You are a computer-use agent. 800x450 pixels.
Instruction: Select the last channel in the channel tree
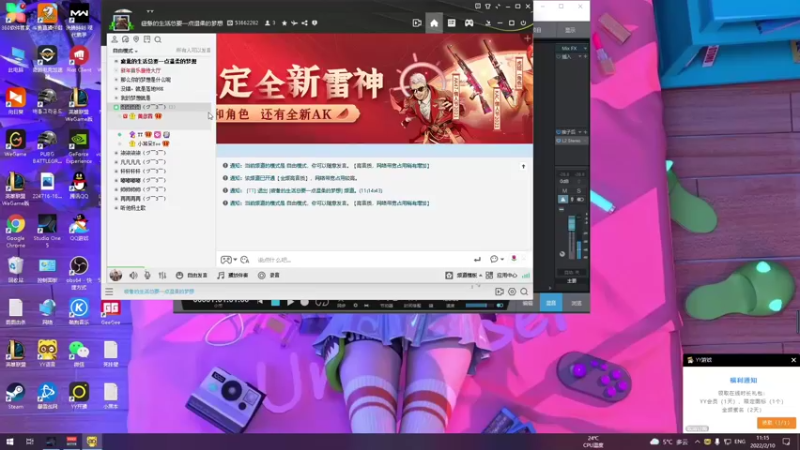click(133, 208)
